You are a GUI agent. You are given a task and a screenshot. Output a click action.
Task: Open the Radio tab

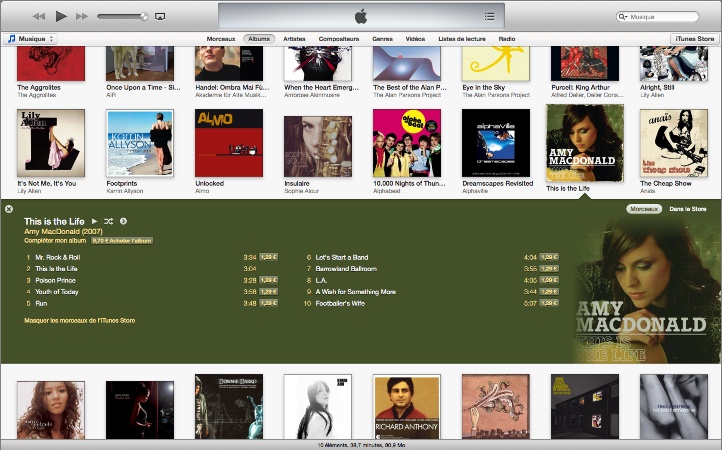click(507, 39)
